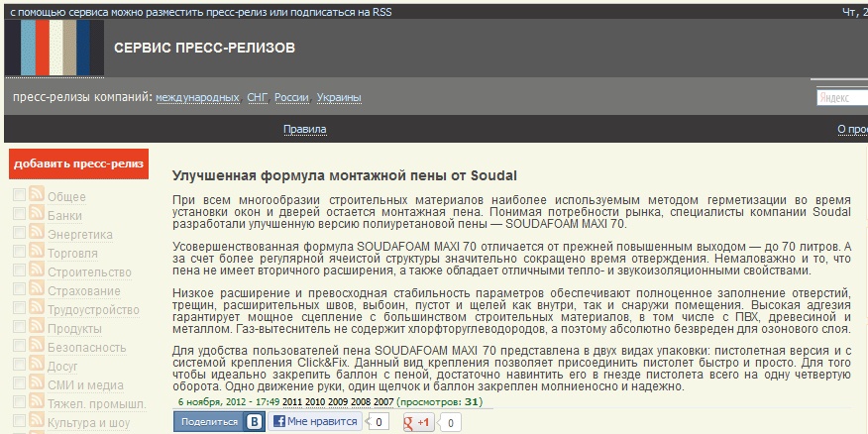Open the Банки category link
Viewport: 868px width, 434px height.
pos(64,216)
